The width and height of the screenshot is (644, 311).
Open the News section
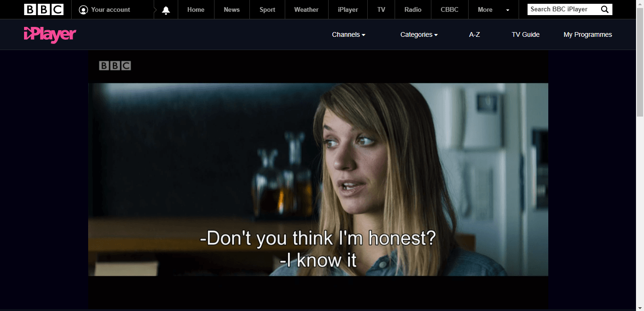(x=231, y=9)
